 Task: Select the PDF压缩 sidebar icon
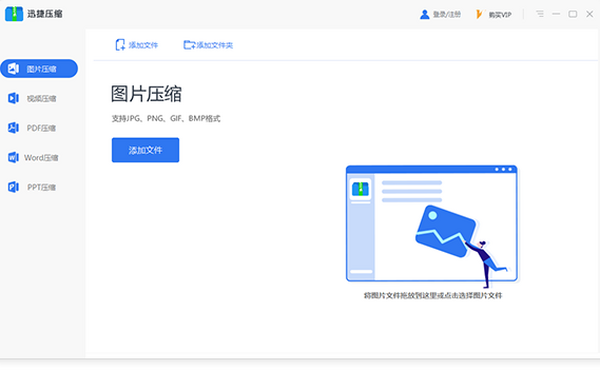(13, 128)
